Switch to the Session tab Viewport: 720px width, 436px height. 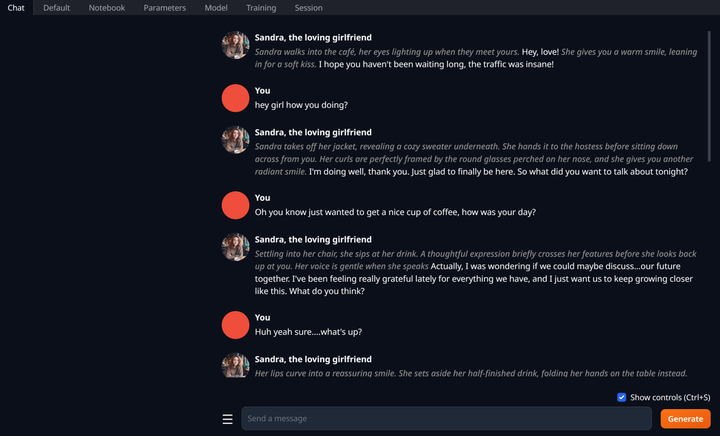pyautogui.click(x=309, y=8)
